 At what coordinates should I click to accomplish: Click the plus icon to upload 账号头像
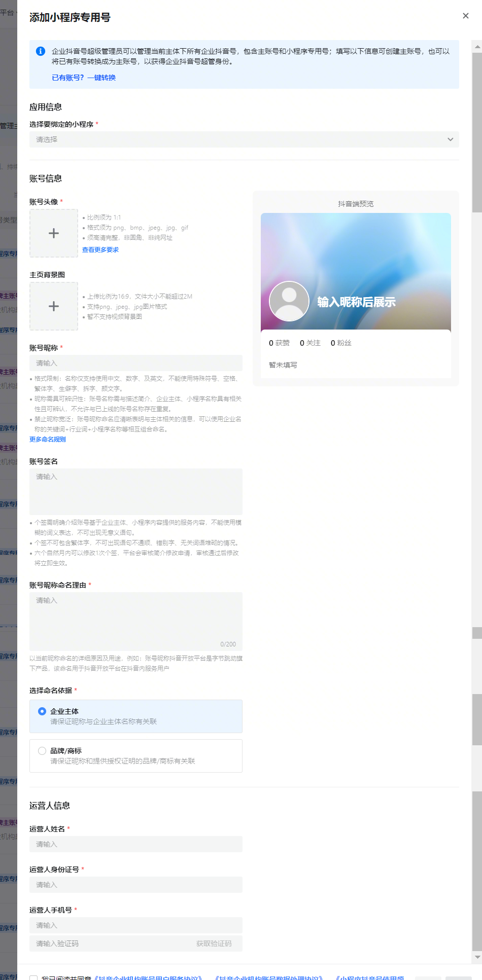(54, 233)
